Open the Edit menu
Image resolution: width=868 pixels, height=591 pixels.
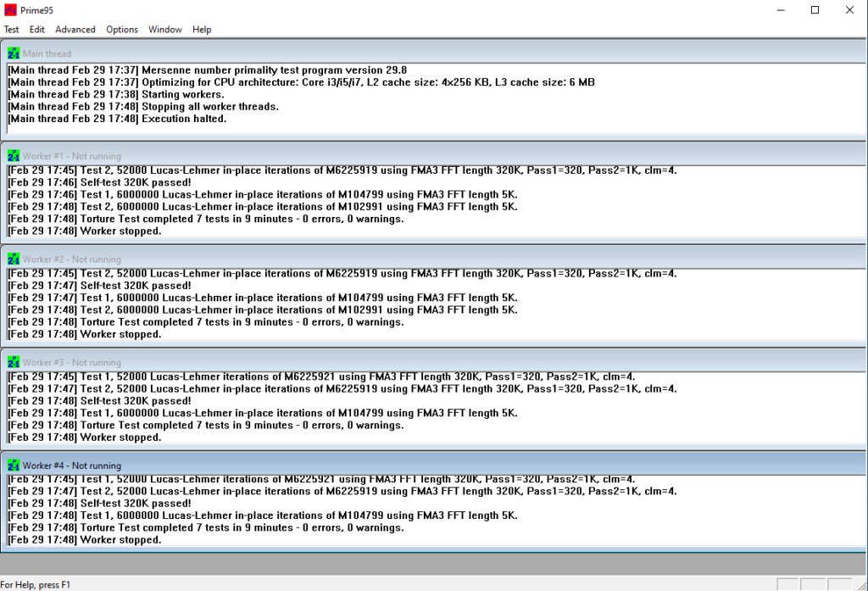[37, 30]
